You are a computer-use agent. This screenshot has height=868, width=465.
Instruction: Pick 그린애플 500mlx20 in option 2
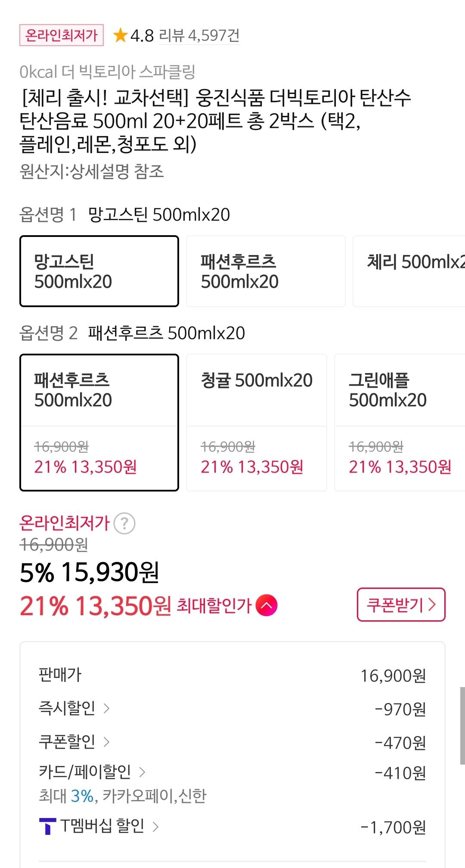(400, 422)
